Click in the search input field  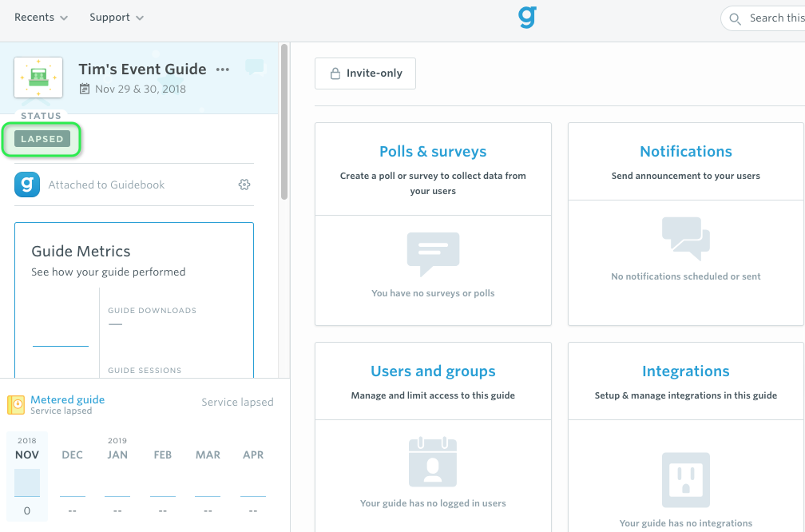point(763,18)
